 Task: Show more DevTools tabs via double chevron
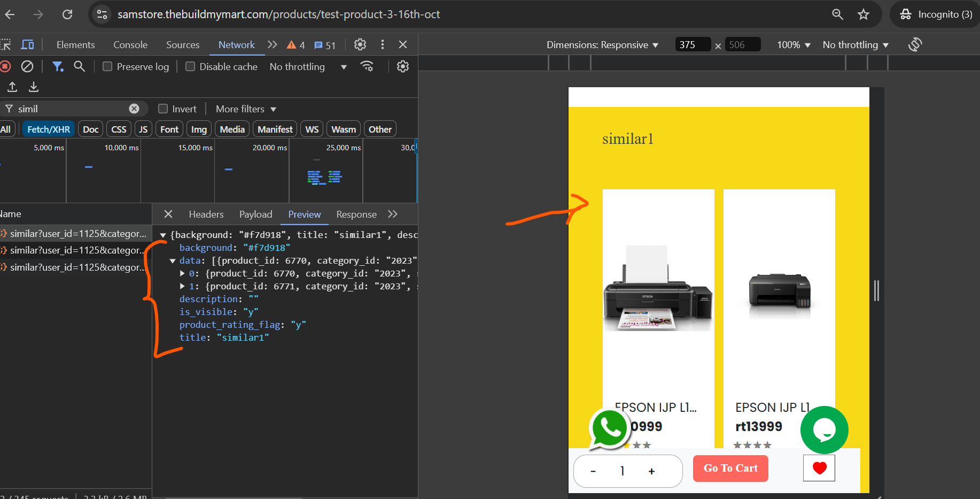(x=273, y=44)
